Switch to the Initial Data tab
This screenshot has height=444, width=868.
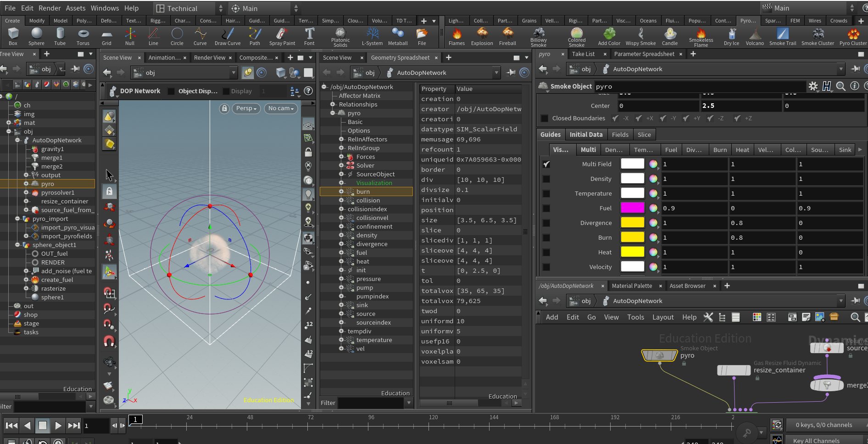tap(586, 135)
